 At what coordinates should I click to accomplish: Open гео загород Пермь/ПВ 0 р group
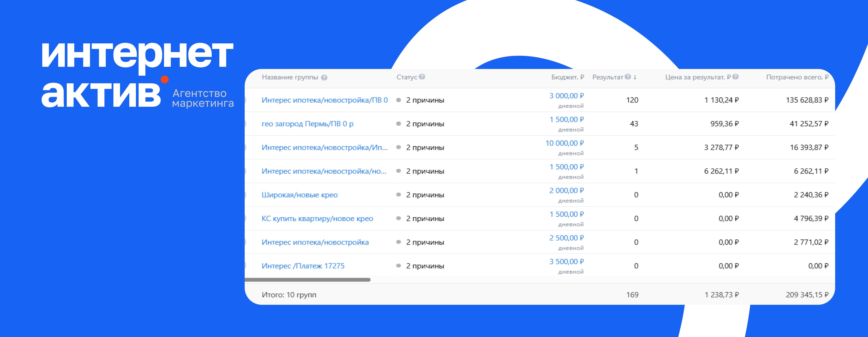click(307, 124)
